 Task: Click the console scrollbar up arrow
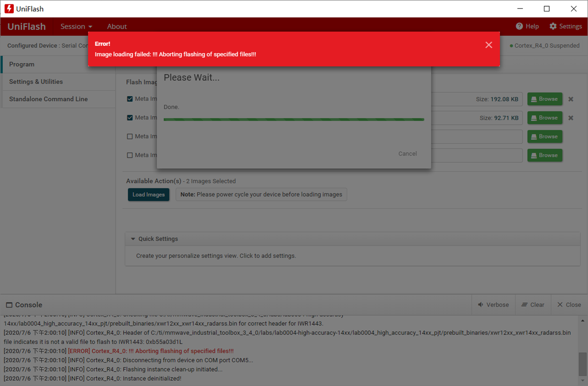click(x=583, y=320)
